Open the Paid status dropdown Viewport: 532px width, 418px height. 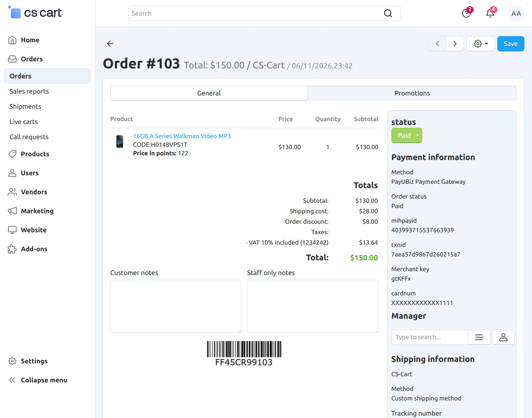click(x=407, y=135)
